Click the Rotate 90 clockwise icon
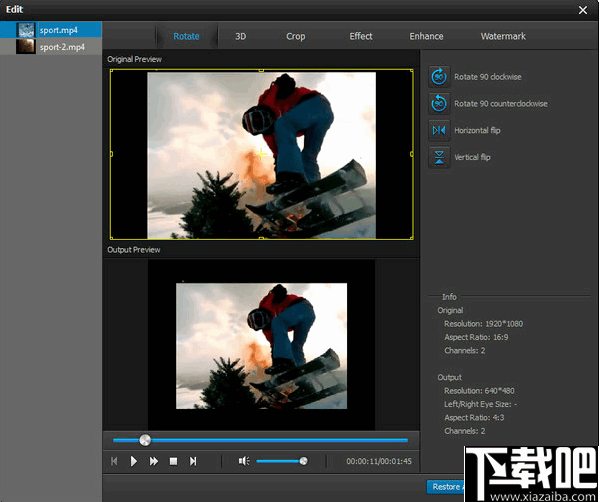 (439, 77)
